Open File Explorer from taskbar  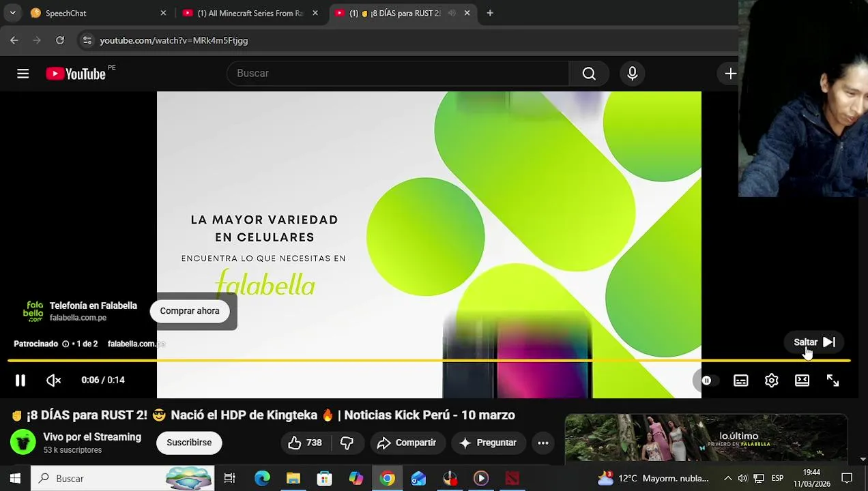click(293, 479)
